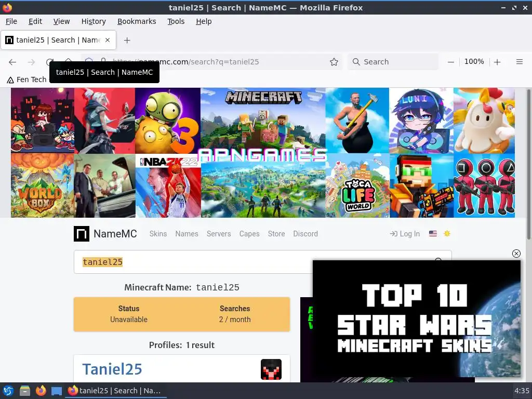Click the page vertical scrollbar

[x=528, y=164]
